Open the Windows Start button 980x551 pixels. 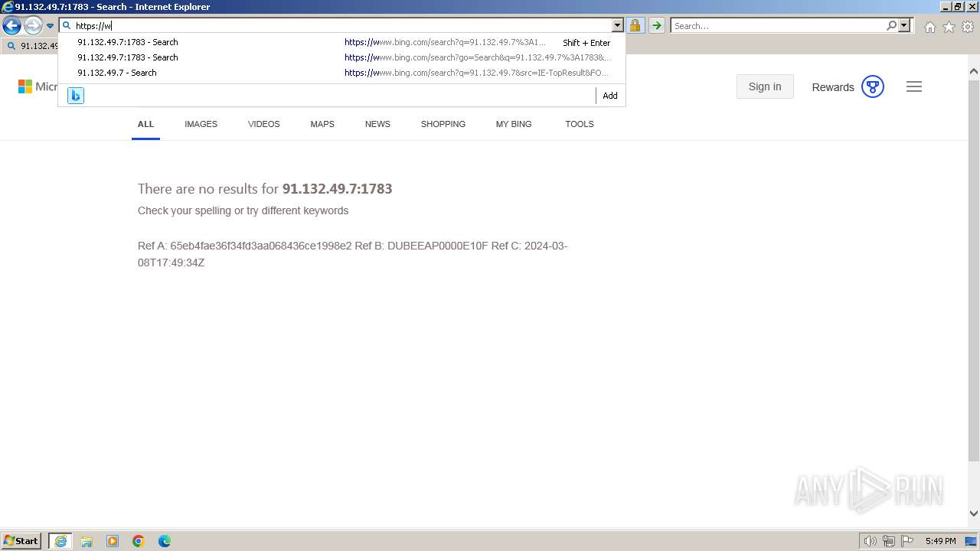21,540
